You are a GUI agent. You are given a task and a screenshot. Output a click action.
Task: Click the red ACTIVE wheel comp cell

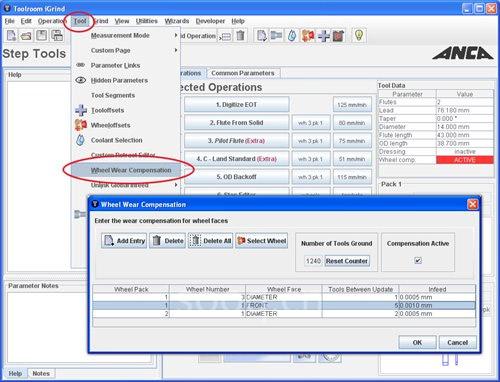tap(465, 160)
